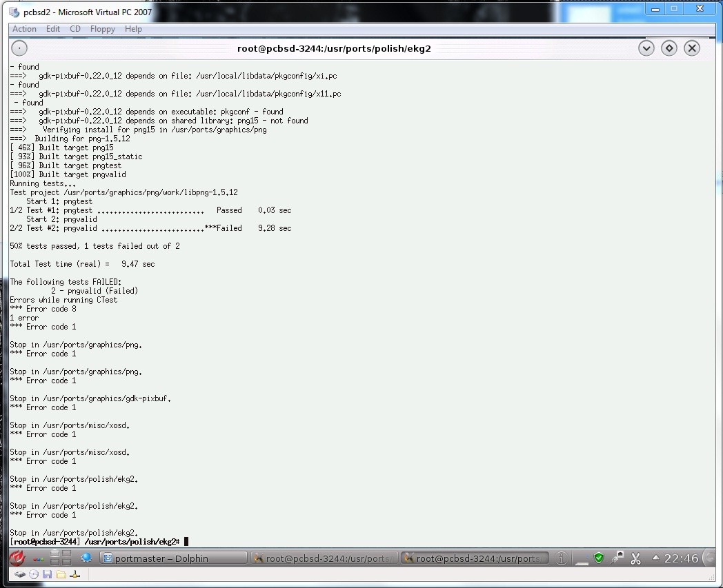Click the terminal prompt line with cursor
The height and width of the screenshot is (588, 723).
pyautogui.click(x=99, y=541)
